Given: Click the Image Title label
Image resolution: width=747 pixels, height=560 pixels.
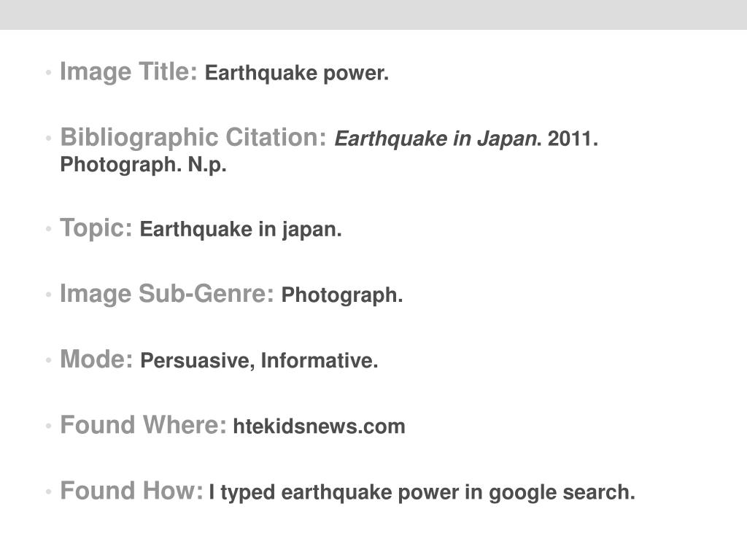Looking at the screenshot, I should [128, 72].
